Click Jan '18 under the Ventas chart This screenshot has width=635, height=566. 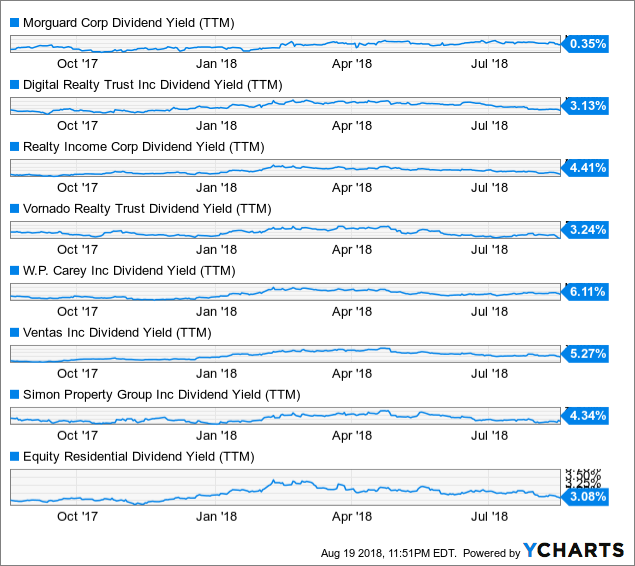tap(216, 374)
